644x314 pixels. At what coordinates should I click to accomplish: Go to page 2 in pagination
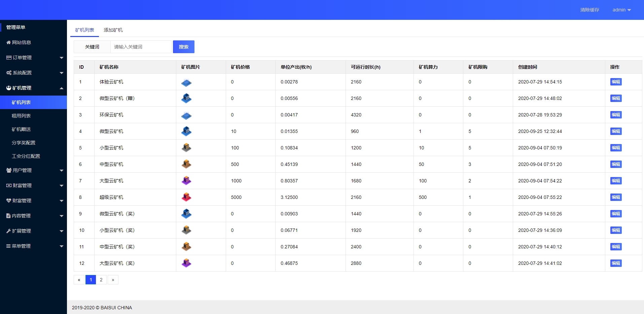101,280
